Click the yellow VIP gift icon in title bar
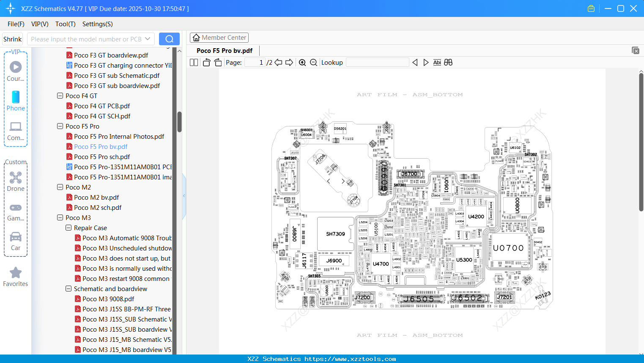Image resolution: width=644 pixels, height=363 pixels. (591, 8)
